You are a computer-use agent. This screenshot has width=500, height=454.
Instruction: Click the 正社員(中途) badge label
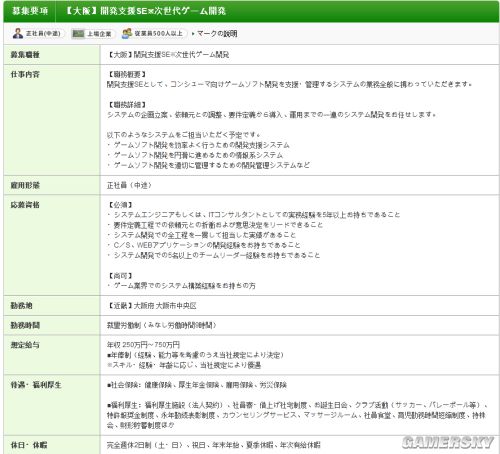pyautogui.click(x=43, y=34)
